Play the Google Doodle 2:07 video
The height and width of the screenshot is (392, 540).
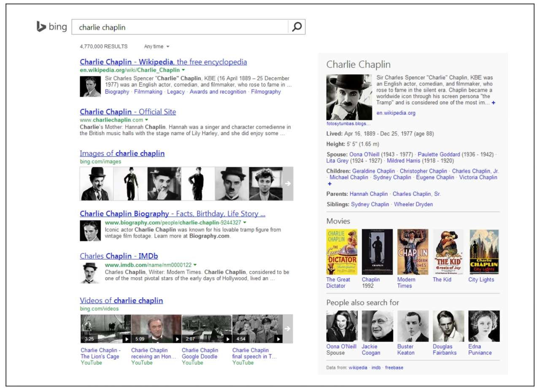(x=207, y=329)
